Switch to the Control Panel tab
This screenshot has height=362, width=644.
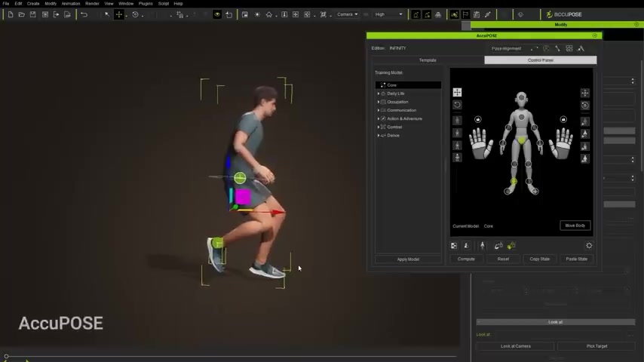click(x=541, y=60)
